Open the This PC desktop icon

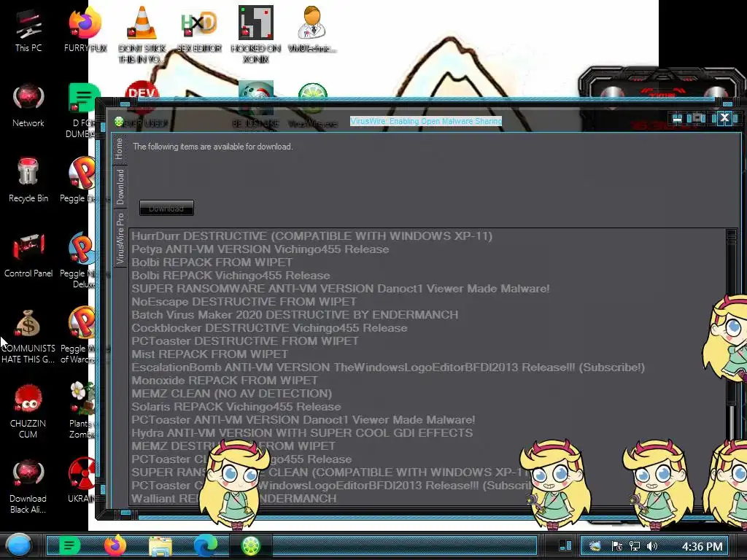[x=28, y=31]
